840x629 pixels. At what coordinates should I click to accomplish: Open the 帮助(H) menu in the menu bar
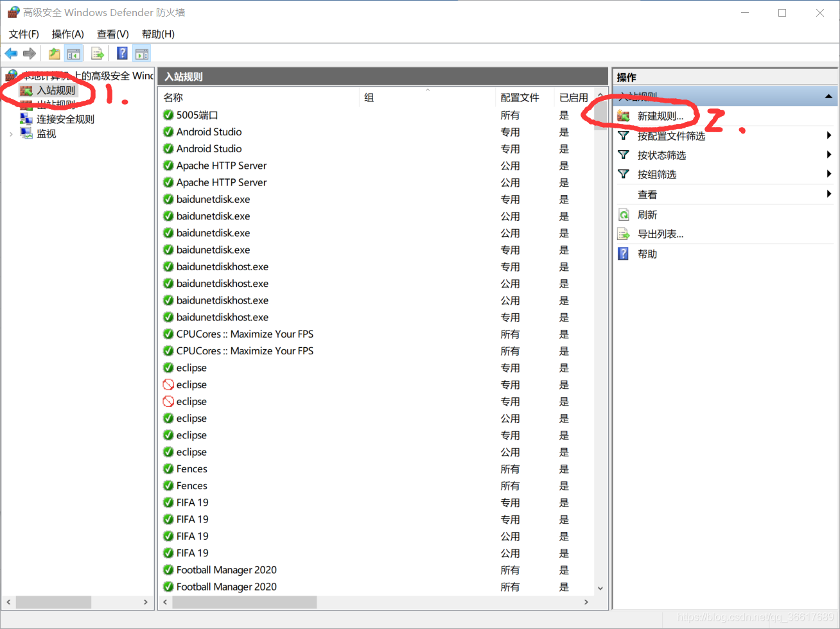click(158, 34)
